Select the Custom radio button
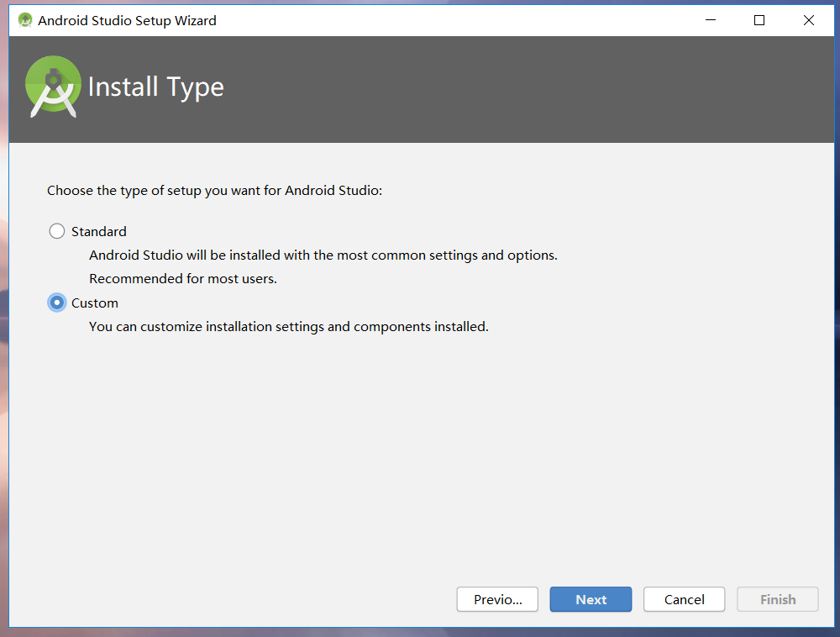840x637 pixels. pyautogui.click(x=57, y=303)
